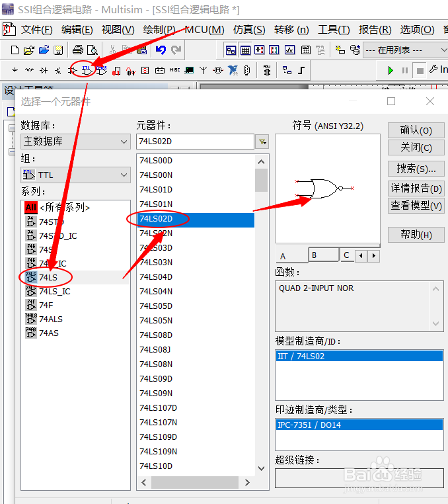Place an NI component
This screenshot has width=448, height=504.
[x=233, y=70]
